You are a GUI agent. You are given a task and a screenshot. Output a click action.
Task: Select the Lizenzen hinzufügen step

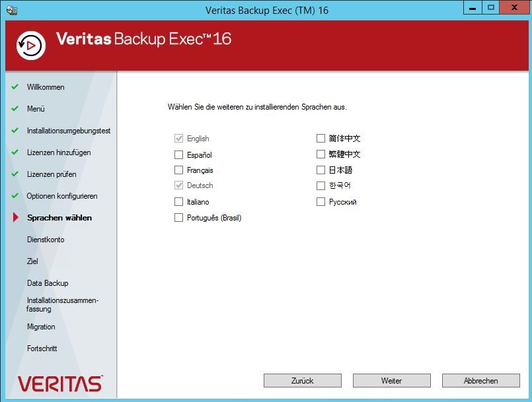(59, 152)
